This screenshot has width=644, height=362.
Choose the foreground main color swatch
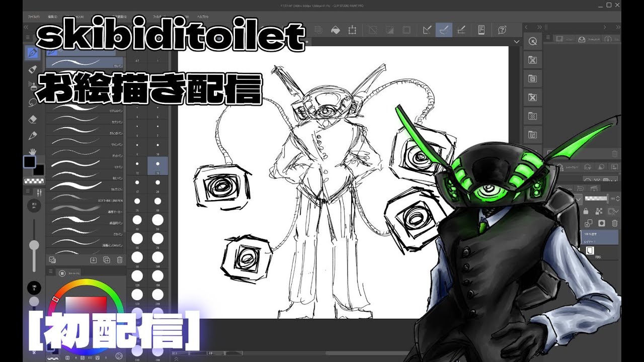pos(30,162)
